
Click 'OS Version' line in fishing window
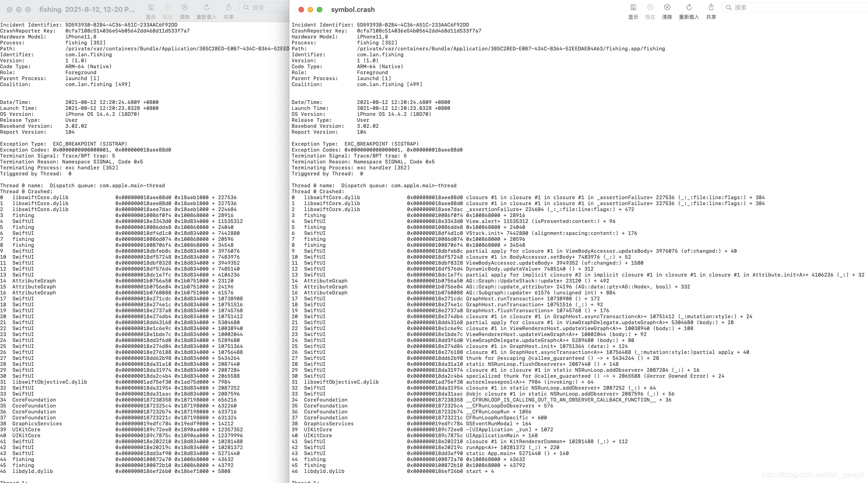click(70, 114)
